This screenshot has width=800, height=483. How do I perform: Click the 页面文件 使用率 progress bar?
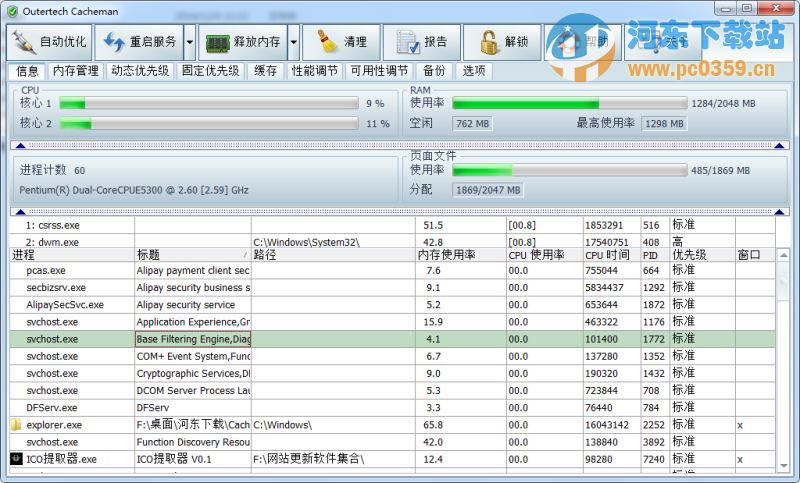click(569, 170)
